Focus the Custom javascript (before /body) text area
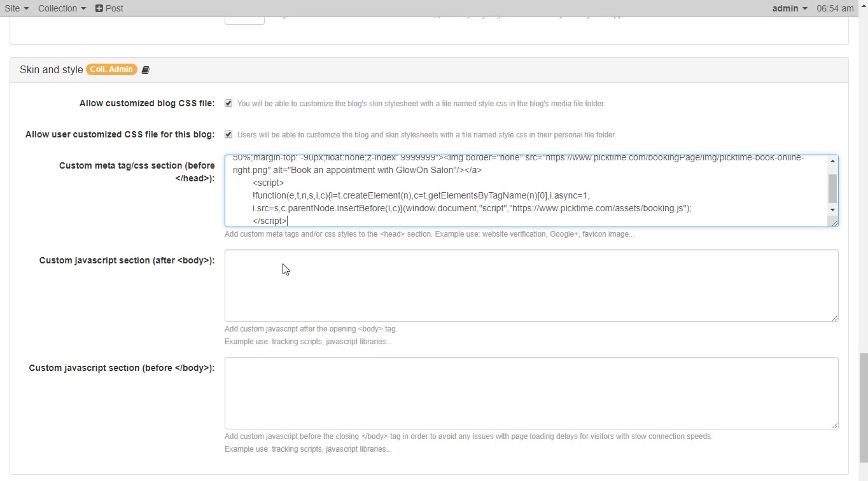 (531, 393)
